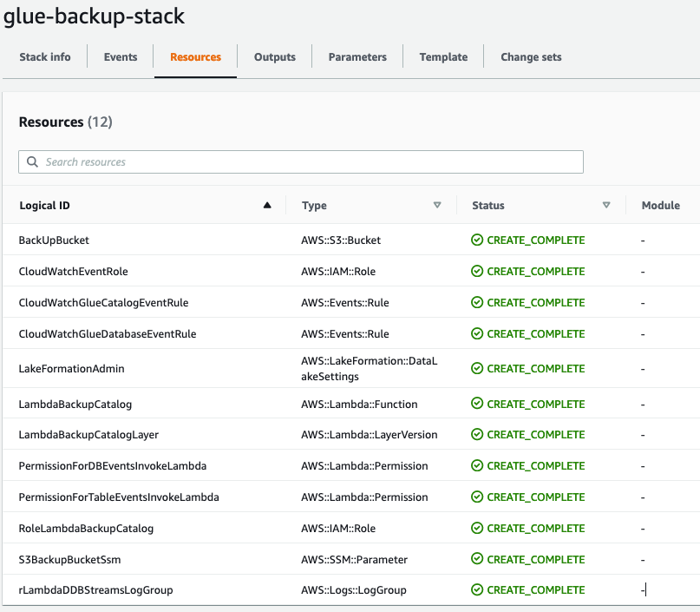Click RoleLambdaBackupCatalog status check icon
Image resolution: width=700 pixels, height=612 pixels.
coord(477,528)
